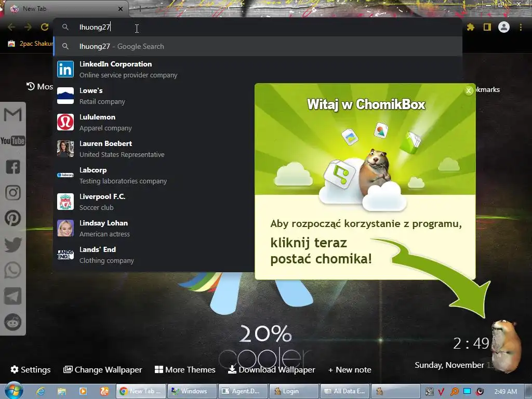532x399 pixels.
Task: Click the ChomikBox hamster character
Action: pos(506,346)
